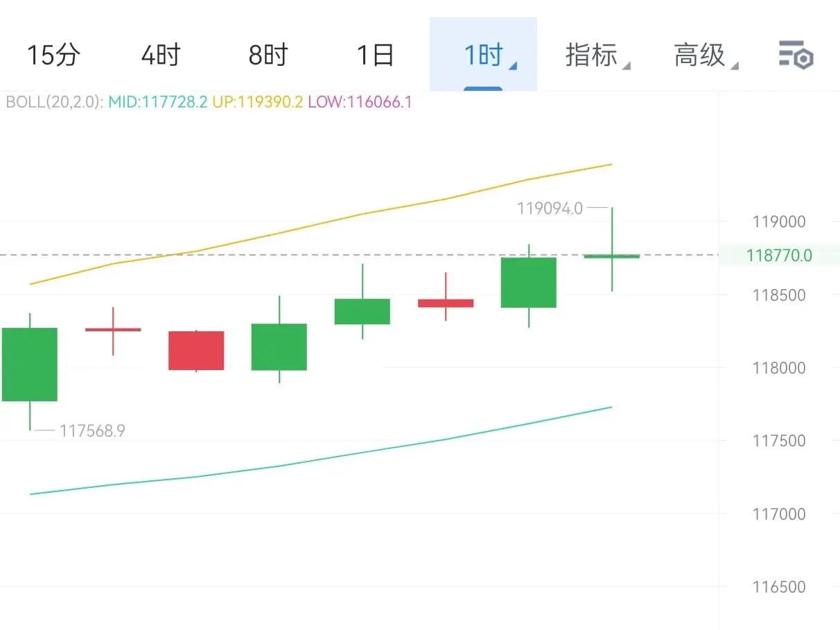Expand the 1时 timeframe dropdown
840x630 pixels.
coord(483,55)
